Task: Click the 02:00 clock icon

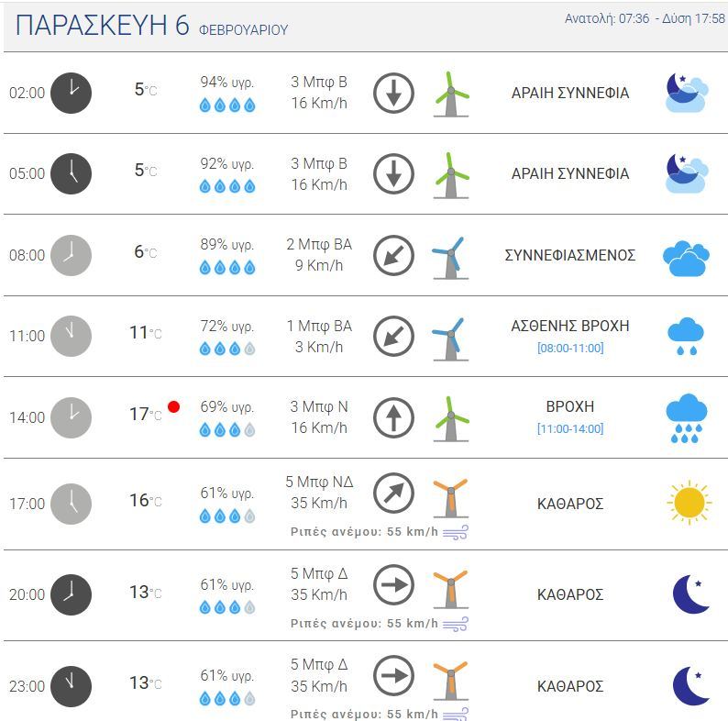Action: coord(71,93)
